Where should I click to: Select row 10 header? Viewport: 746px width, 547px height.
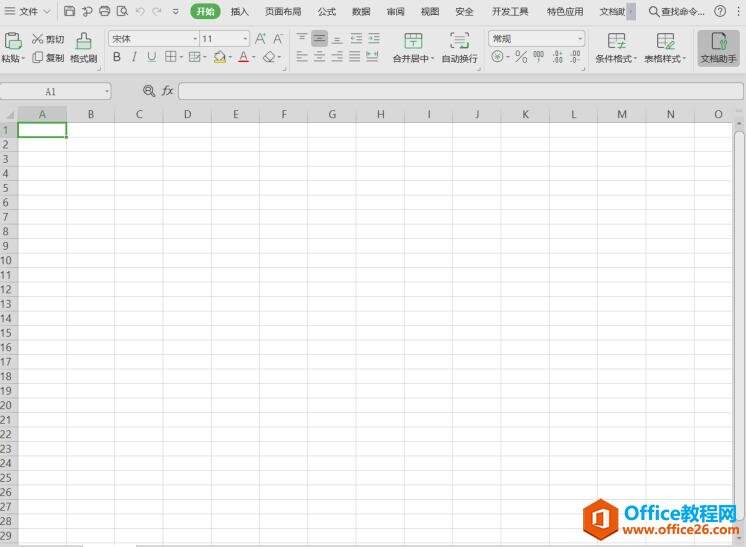(9, 260)
